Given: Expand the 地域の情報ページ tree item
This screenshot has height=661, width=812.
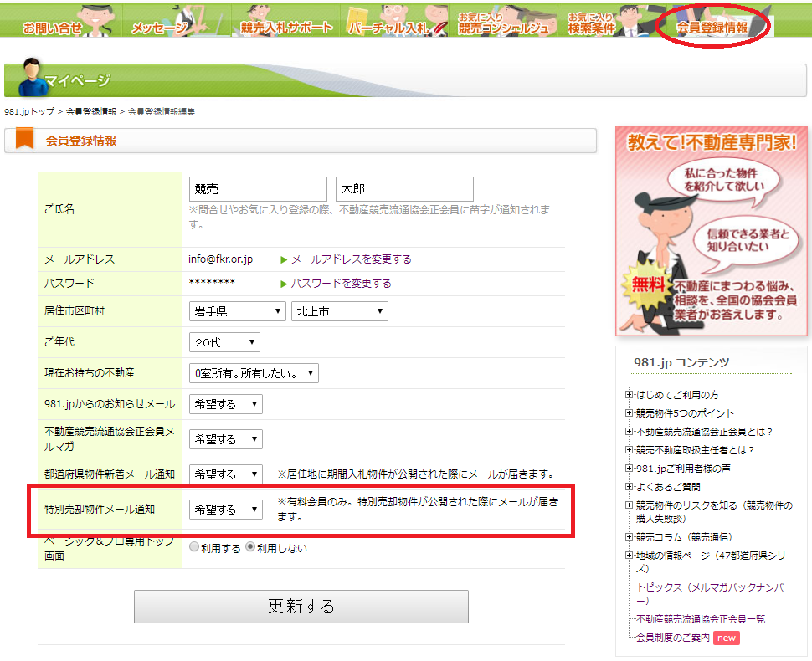Looking at the screenshot, I should pyautogui.click(x=630, y=556).
